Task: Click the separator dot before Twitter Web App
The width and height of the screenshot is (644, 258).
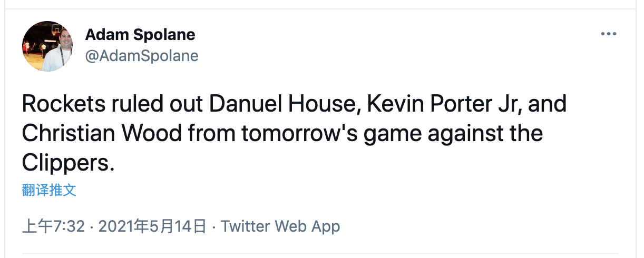Action: 213,227
